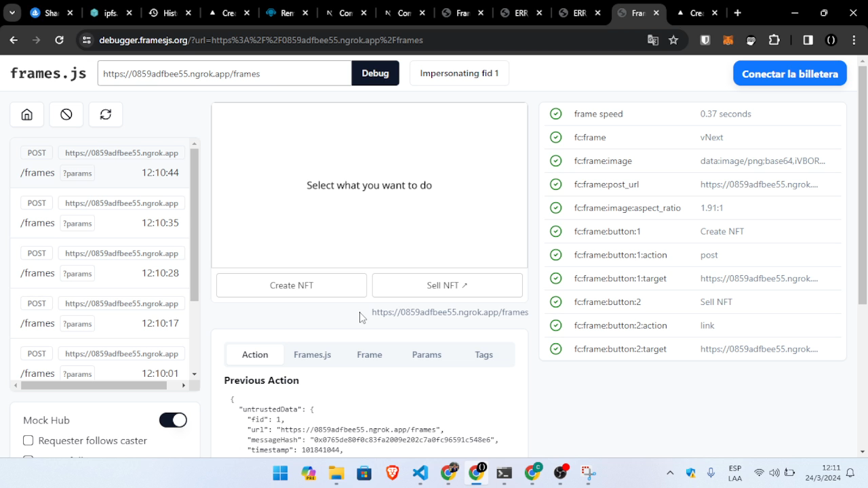Click browser address bar URL
The height and width of the screenshot is (488, 868).
click(x=261, y=40)
